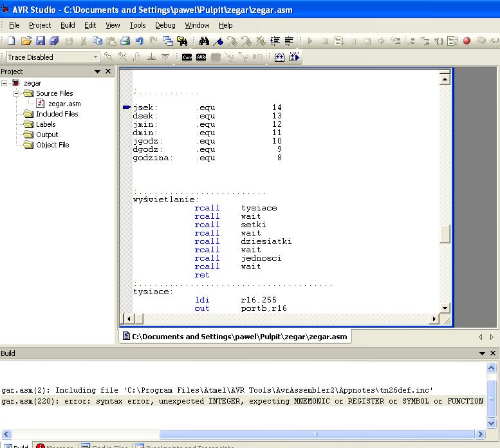Viewport: 500px width, 448px height.
Task: Click the Undo arrow icon
Action: 139,41
